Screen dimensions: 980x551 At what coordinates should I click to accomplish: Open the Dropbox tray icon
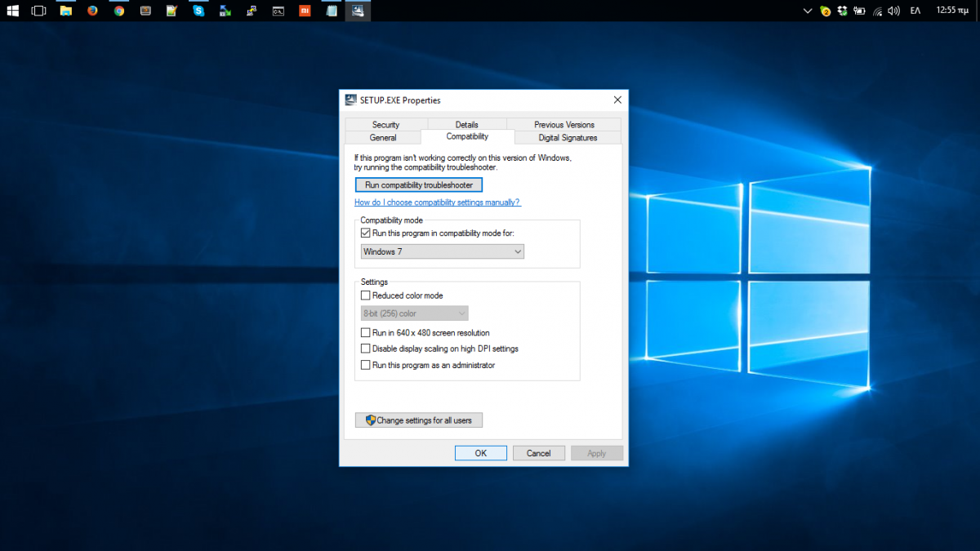842,11
